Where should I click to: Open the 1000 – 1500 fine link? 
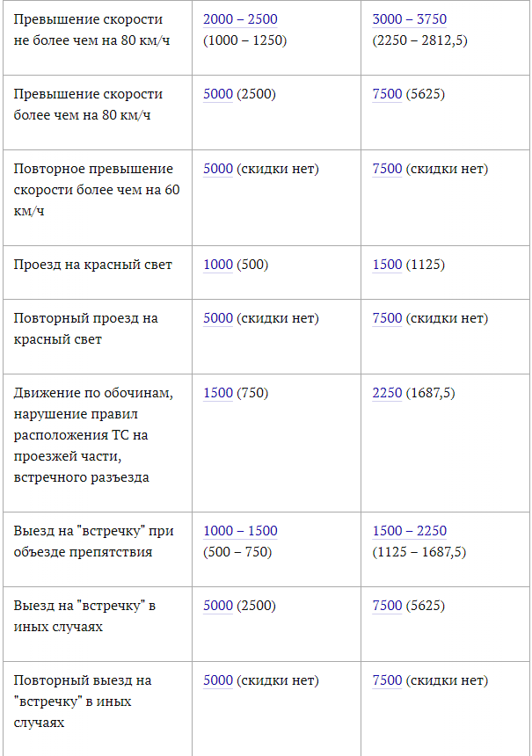click(240, 531)
